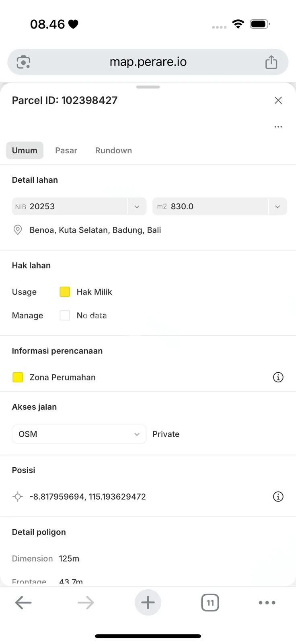Switch to the Rundown tab
This screenshot has width=296, height=644.
[113, 151]
